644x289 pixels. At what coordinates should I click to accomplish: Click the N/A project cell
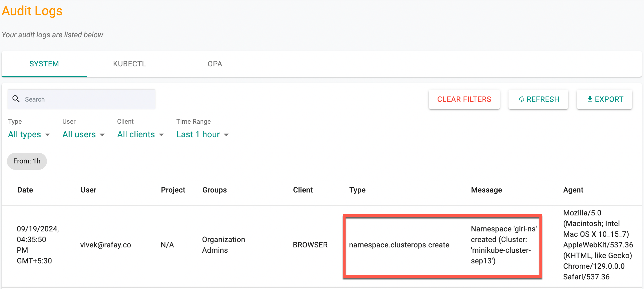point(167,245)
